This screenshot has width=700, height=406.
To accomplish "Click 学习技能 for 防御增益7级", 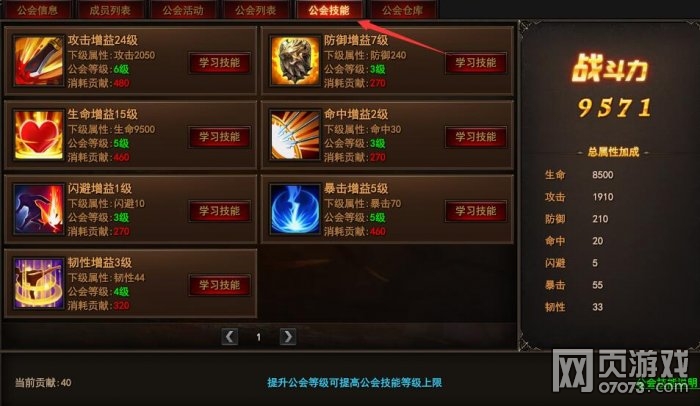I will [x=475, y=63].
